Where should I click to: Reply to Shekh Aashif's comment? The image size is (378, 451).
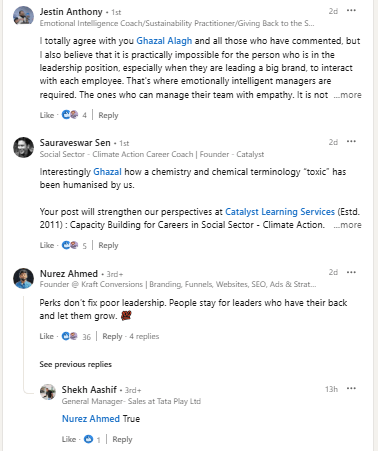[122, 439]
